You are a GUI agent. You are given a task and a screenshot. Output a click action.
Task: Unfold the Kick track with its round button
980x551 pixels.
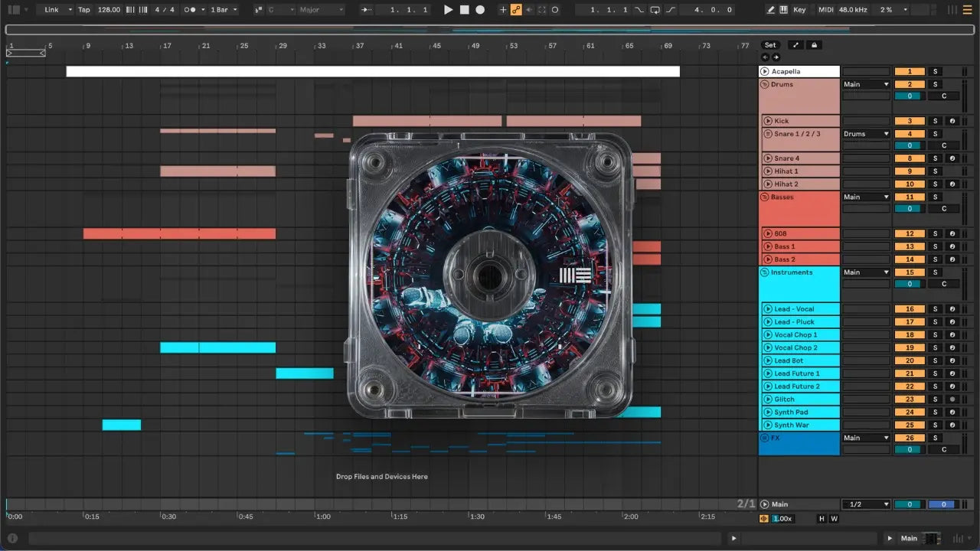coord(767,121)
